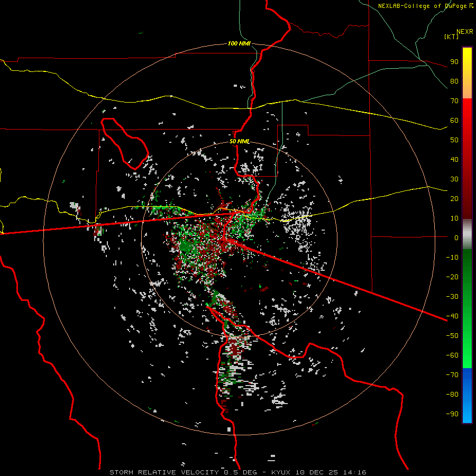Click the 50 value on the velocity scale
The height and width of the screenshot is (476, 476).
(x=454, y=140)
